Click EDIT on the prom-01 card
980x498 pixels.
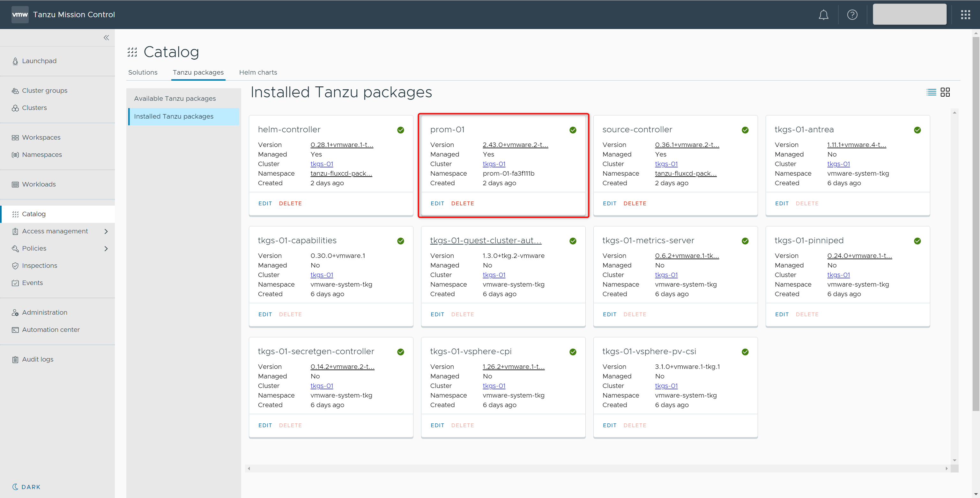(437, 203)
